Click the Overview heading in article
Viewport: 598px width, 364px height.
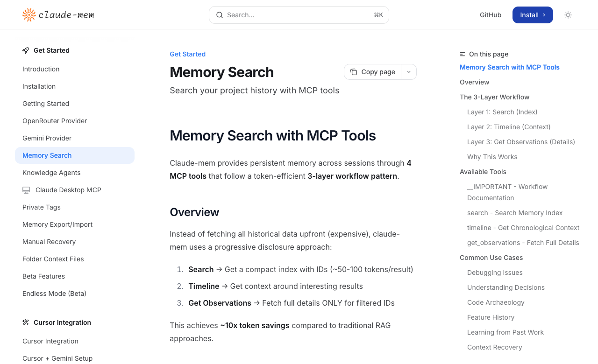click(194, 212)
